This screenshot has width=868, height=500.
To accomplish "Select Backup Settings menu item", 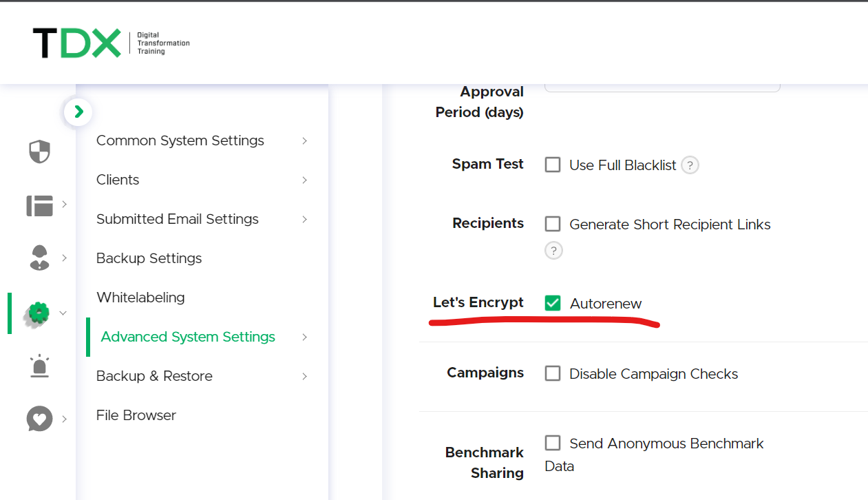I will (x=149, y=258).
